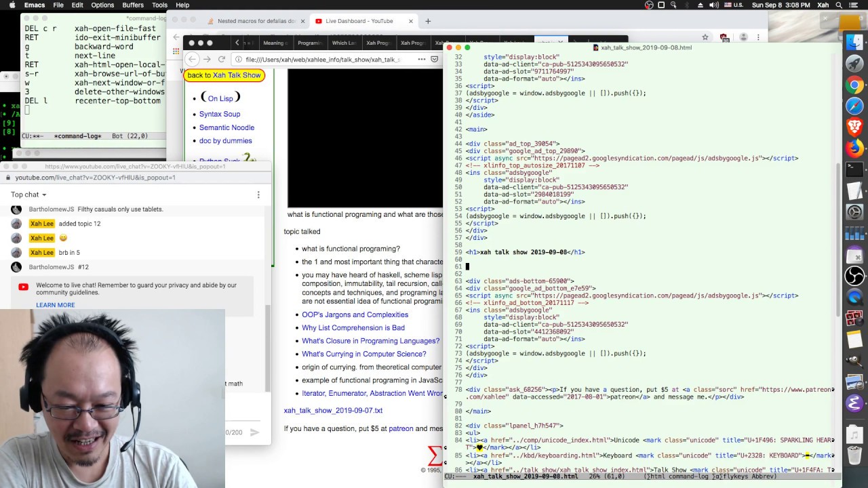The width and height of the screenshot is (868, 488).
Task: Open the 'Syntax Soup' link
Action: (x=220, y=114)
